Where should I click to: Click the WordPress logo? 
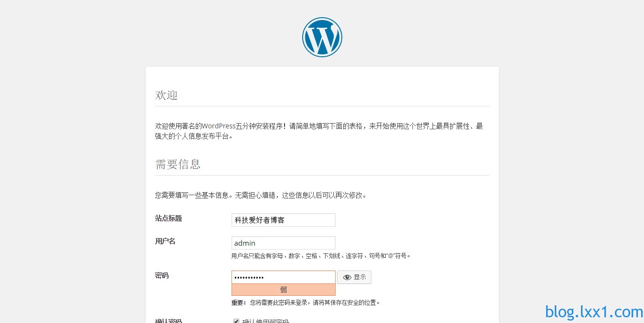pyautogui.click(x=322, y=37)
